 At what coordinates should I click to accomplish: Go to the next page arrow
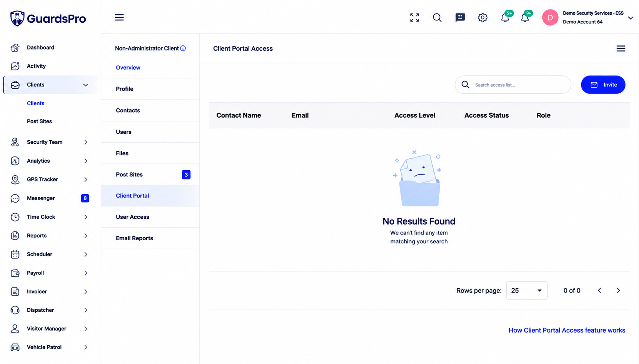coord(618,291)
